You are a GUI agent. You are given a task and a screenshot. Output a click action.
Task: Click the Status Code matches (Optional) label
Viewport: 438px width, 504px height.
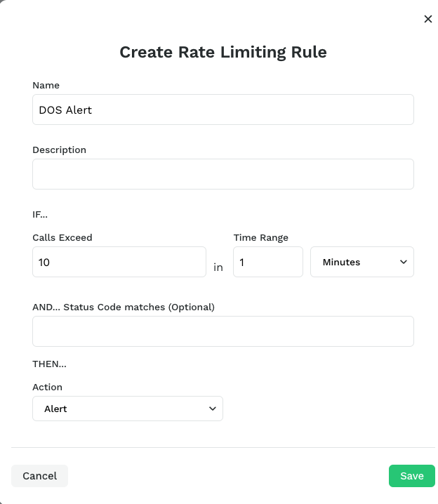point(124,307)
